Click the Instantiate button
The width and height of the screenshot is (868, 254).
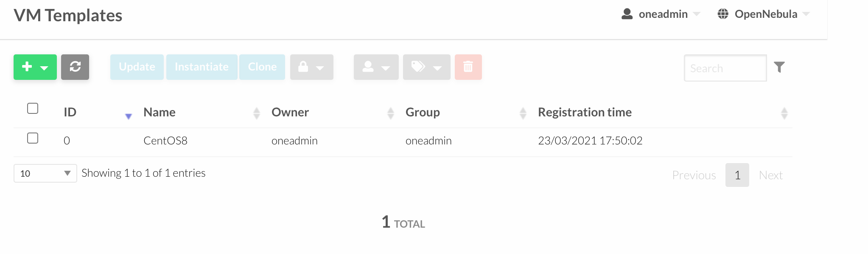point(202,67)
